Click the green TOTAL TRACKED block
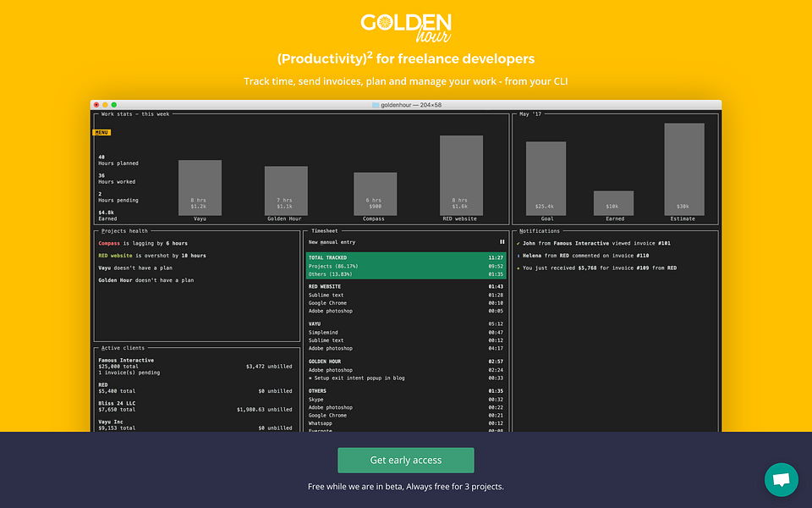 pyautogui.click(x=406, y=265)
